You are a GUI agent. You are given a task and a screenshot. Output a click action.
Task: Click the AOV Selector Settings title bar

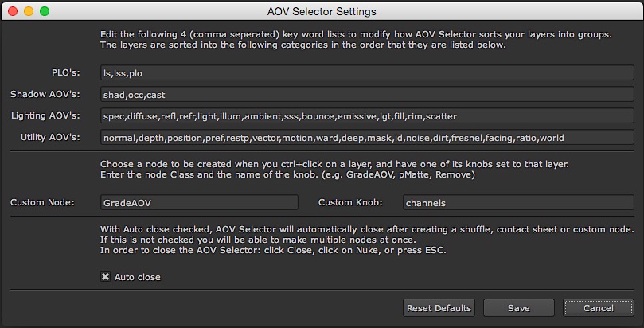(322, 12)
